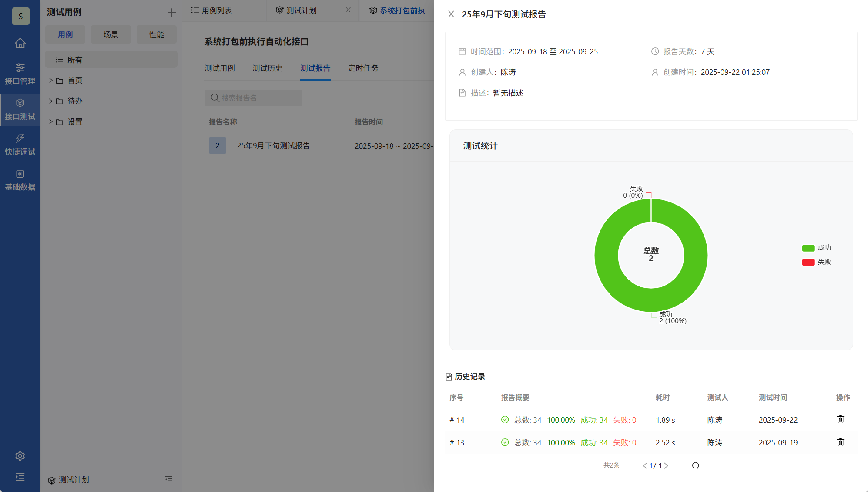The image size is (868, 492).
Task: Collapse the 测试计划 panel icon
Action: click(x=169, y=479)
